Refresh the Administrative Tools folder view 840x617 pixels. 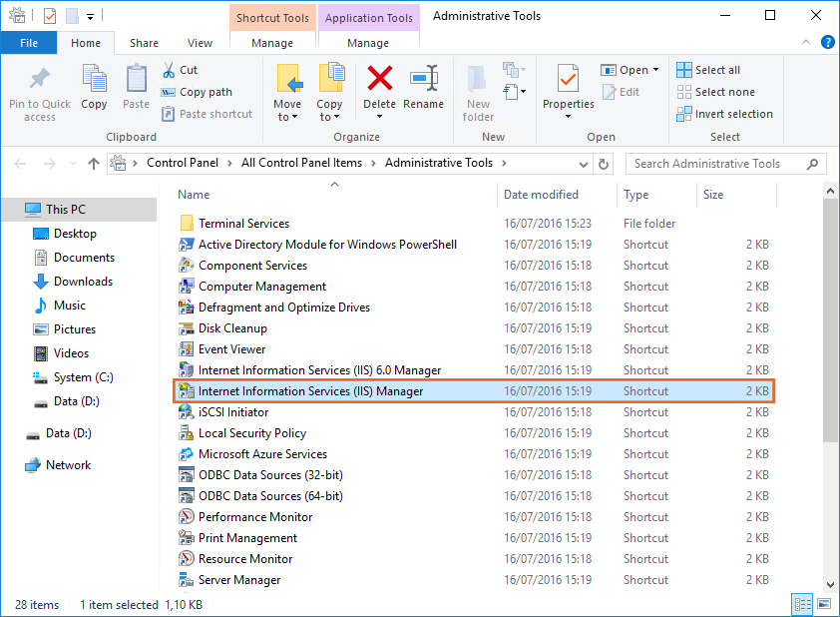(x=604, y=164)
